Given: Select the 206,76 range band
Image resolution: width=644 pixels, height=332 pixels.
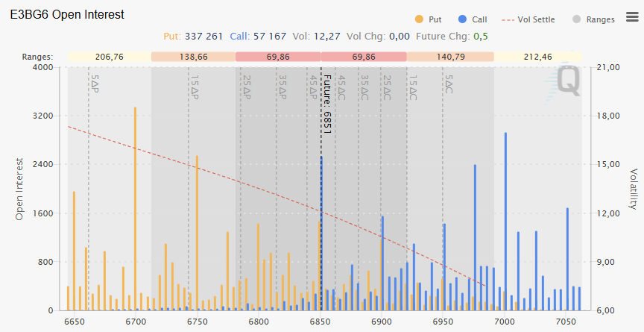Looking at the screenshot, I should tap(110, 57).
